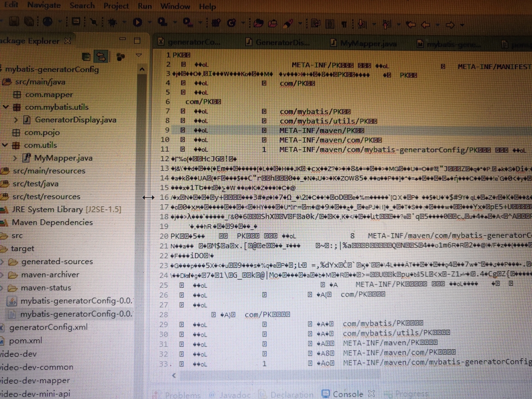Click Collapse All in Package Explorer
The height and width of the screenshot is (399, 532).
tap(86, 57)
